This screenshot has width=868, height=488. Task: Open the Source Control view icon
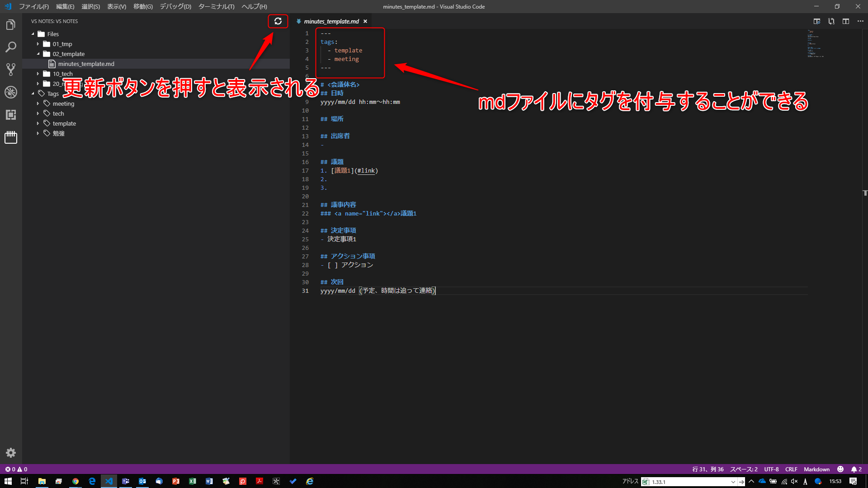[x=11, y=70]
